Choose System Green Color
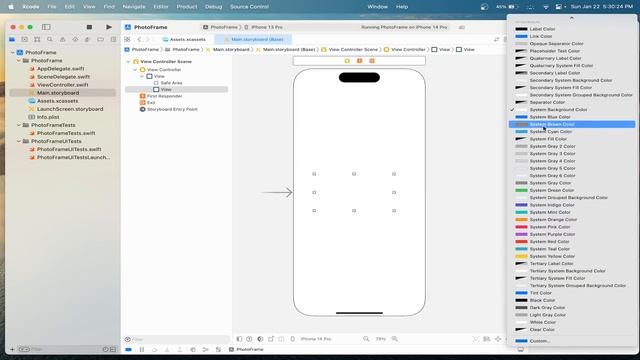This screenshot has width=640, height=360. [572, 190]
